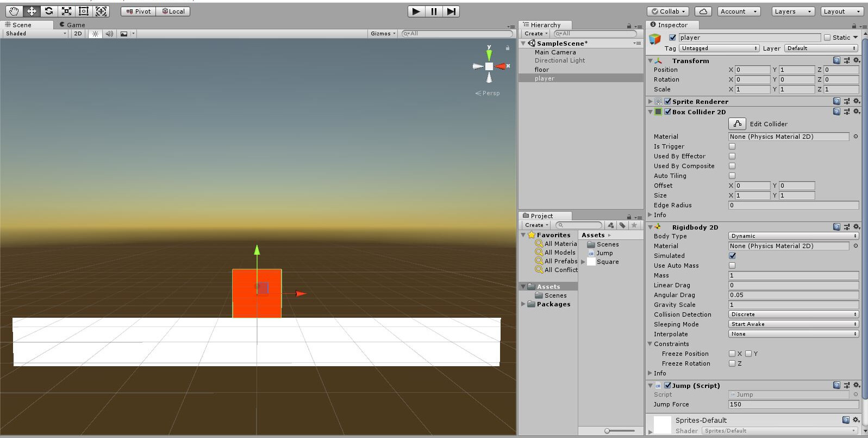The image size is (868, 438).
Task: Select the Hand tool
Action: pyautogui.click(x=14, y=11)
